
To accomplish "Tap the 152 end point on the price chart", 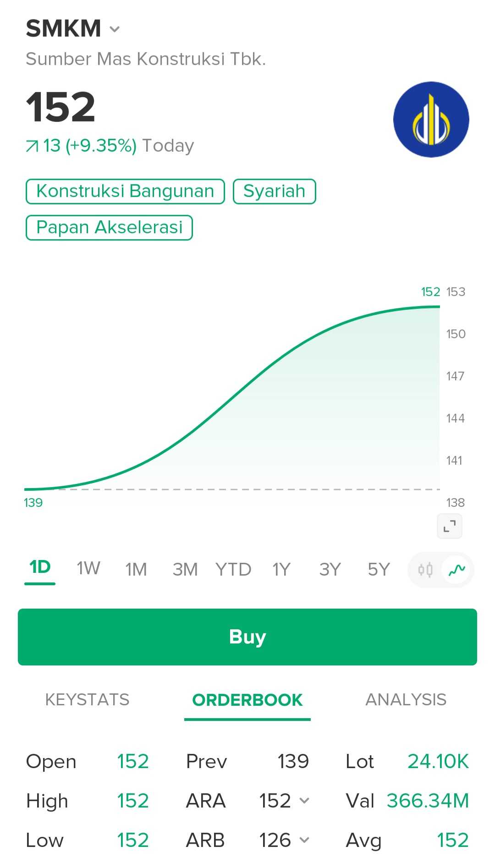I will (439, 307).
